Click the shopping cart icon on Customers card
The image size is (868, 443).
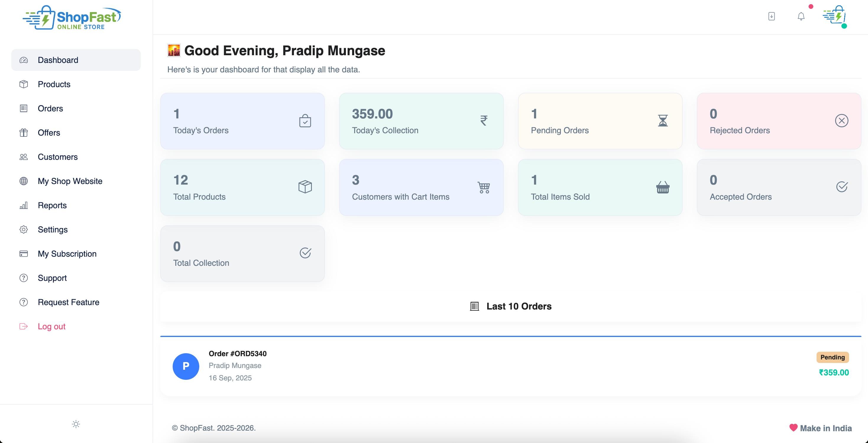coord(484,187)
